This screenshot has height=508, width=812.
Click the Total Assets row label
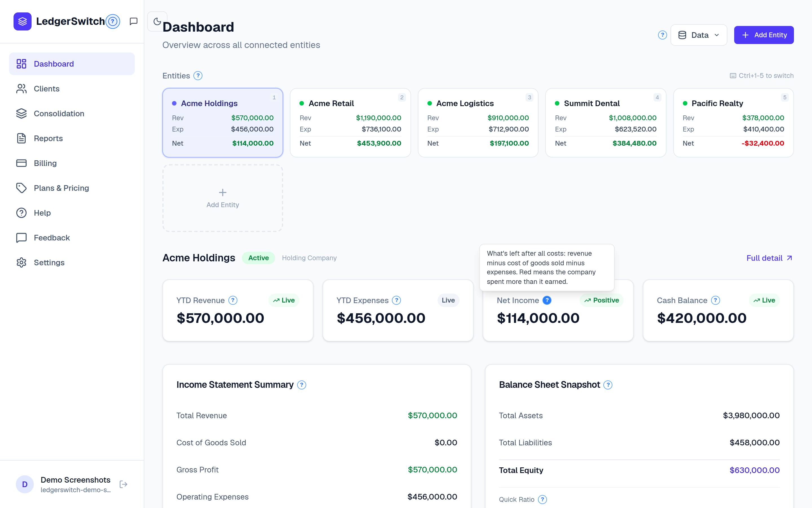click(521, 416)
